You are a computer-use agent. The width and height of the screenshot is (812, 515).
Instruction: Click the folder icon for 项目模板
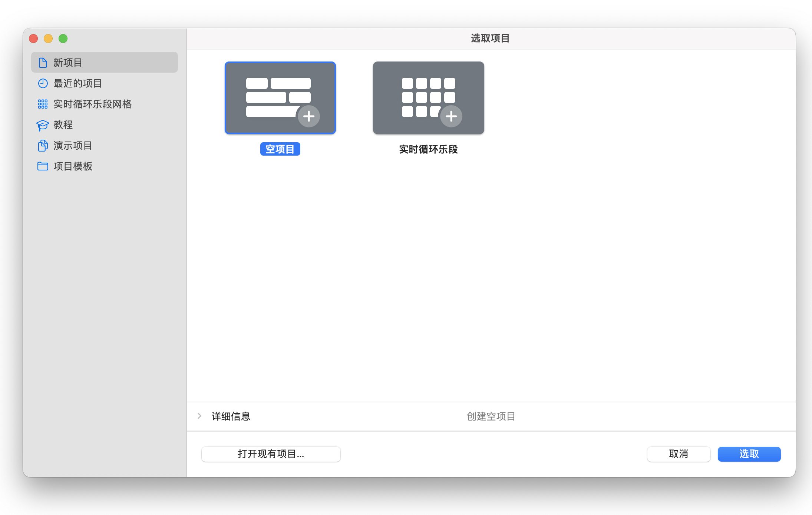(43, 166)
